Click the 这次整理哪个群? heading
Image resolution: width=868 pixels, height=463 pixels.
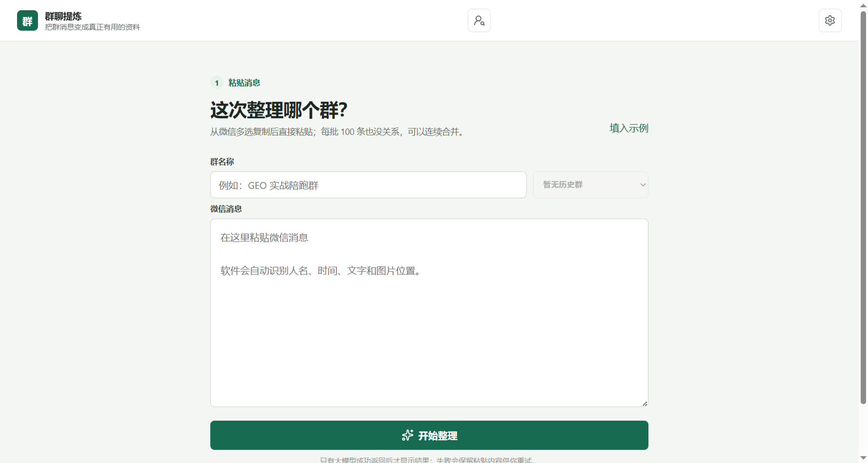279,110
